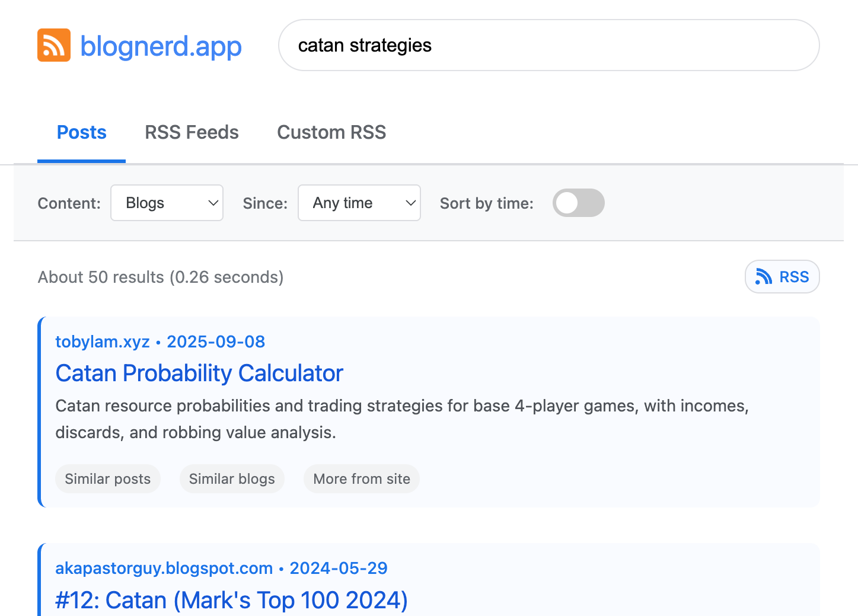Open the blognerd.app home link
The width and height of the screenshot is (858, 616).
tap(161, 46)
